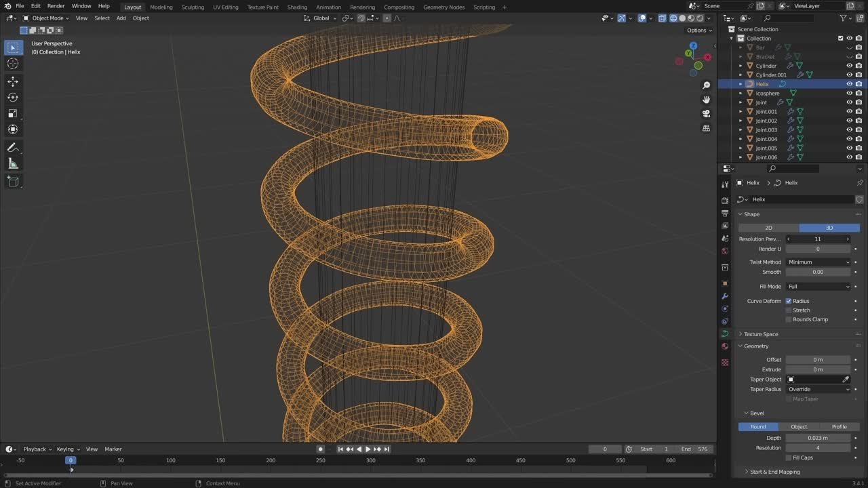Choose the Scale tool
Screen dimensions: 868x488
(13, 113)
